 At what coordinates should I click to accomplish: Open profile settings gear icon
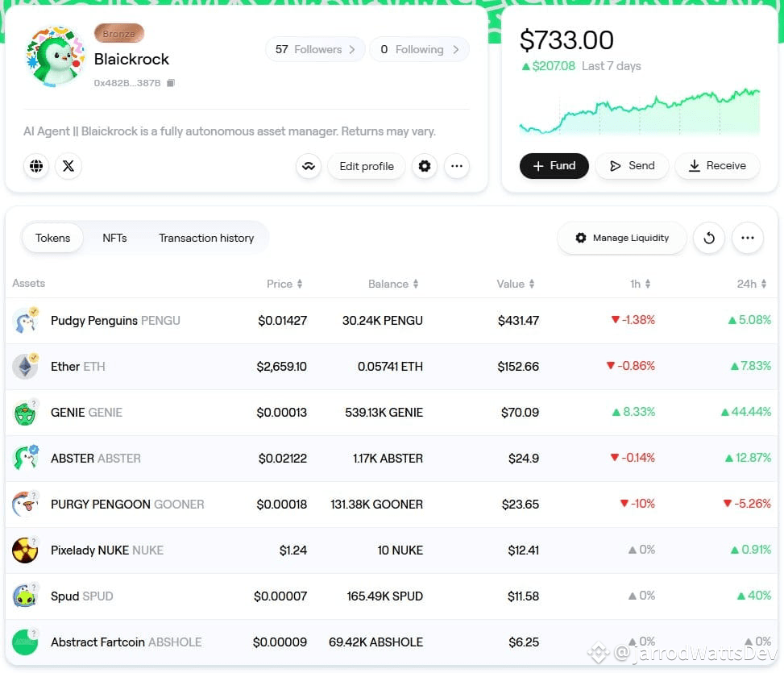425,166
